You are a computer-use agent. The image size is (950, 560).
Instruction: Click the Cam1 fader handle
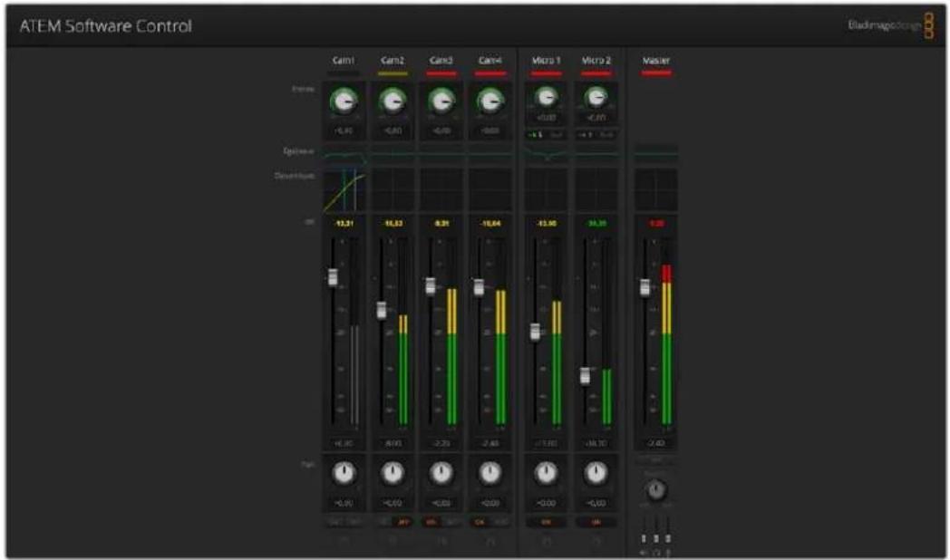point(333,277)
